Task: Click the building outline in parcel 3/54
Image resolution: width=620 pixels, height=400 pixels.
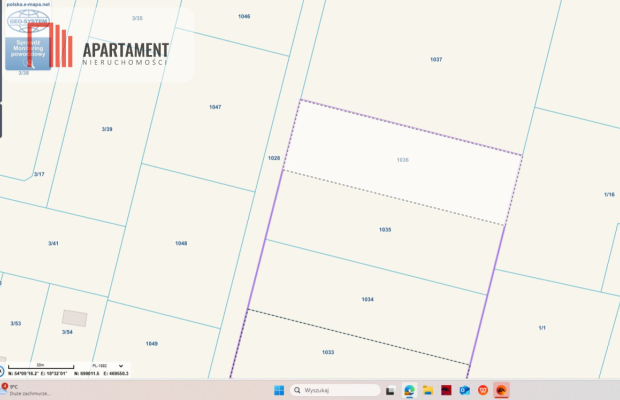Action: point(75,317)
